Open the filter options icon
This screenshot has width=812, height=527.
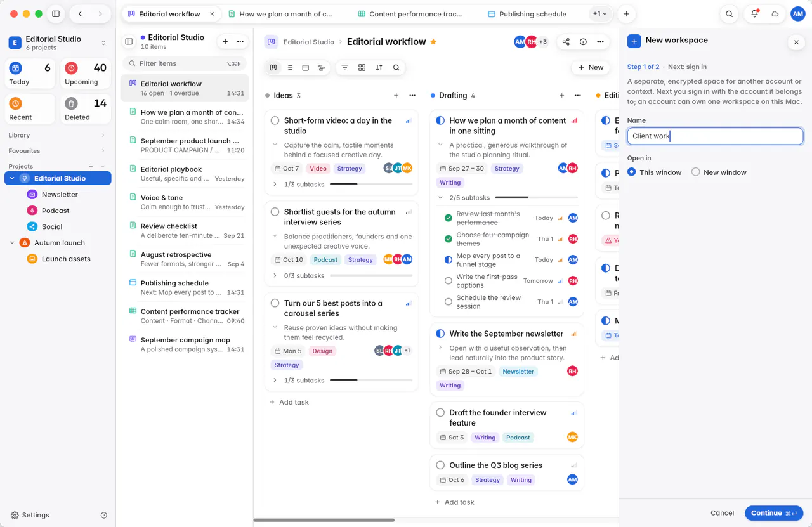tap(344, 67)
